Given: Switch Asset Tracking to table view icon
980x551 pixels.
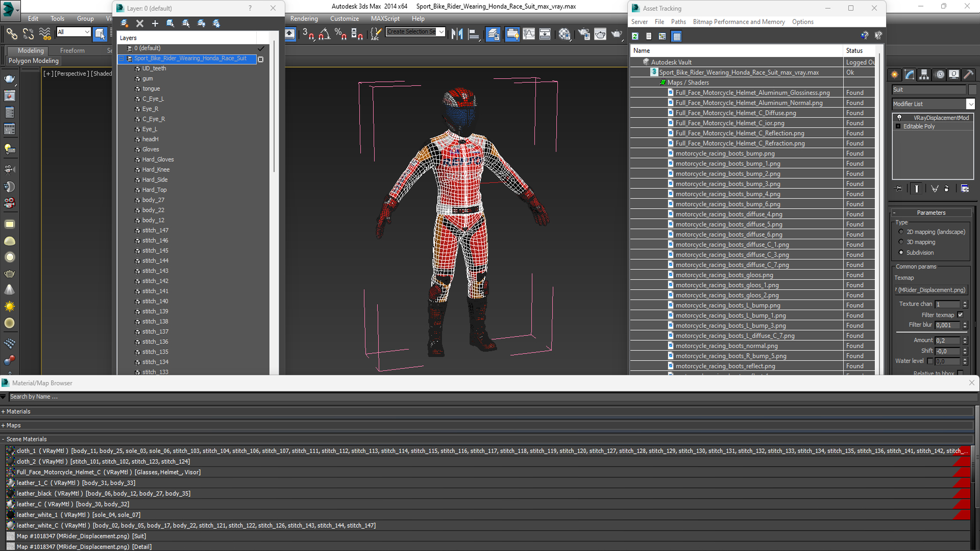Looking at the screenshot, I should pos(677,36).
